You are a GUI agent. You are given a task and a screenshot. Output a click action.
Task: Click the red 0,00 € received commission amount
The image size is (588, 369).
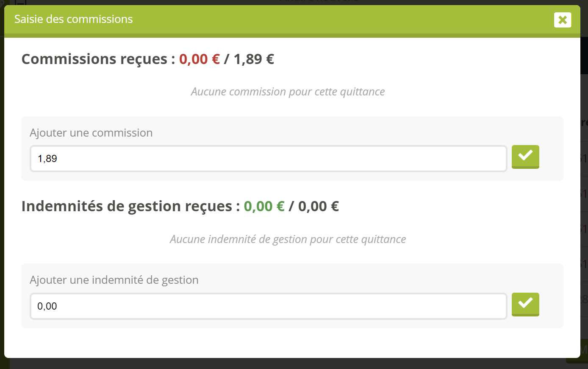[200, 59]
